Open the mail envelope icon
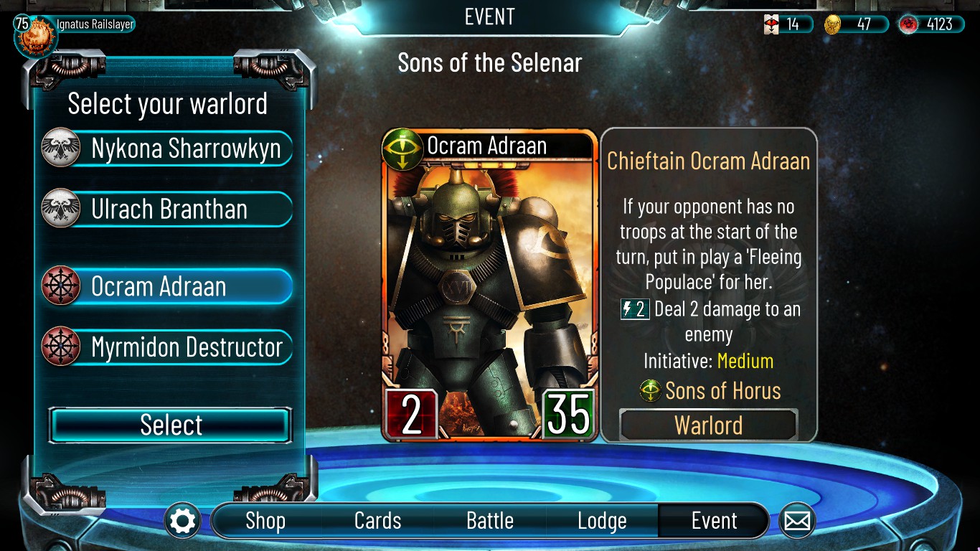The height and width of the screenshot is (551, 980). click(x=796, y=521)
